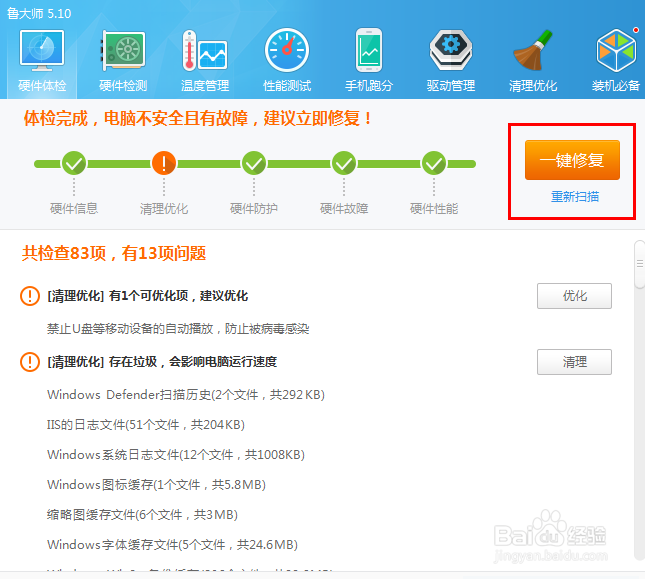
Task: Click warning icon beside 存在垃圾
Action: click(x=30, y=362)
